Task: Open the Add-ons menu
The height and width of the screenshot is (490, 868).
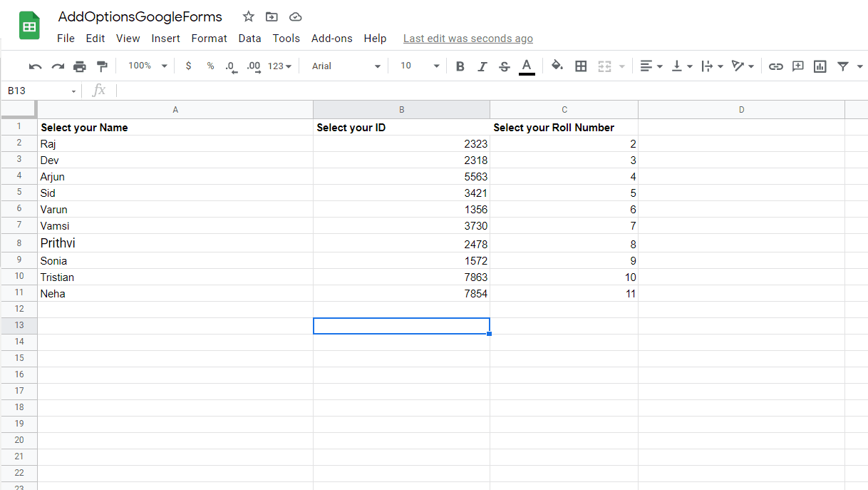Action: pyautogui.click(x=332, y=39)
